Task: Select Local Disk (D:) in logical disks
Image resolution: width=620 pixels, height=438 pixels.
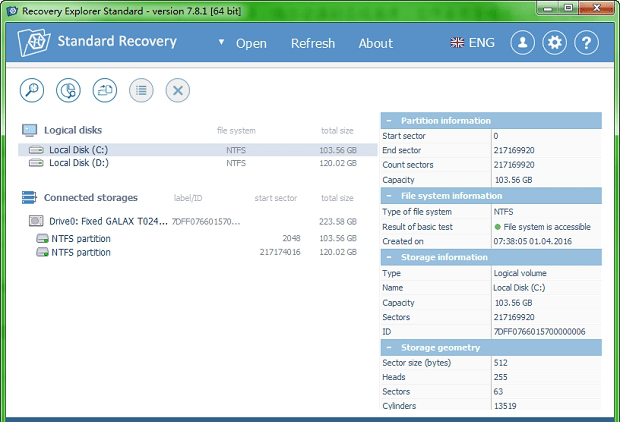Action: click(x=198, y=163)
